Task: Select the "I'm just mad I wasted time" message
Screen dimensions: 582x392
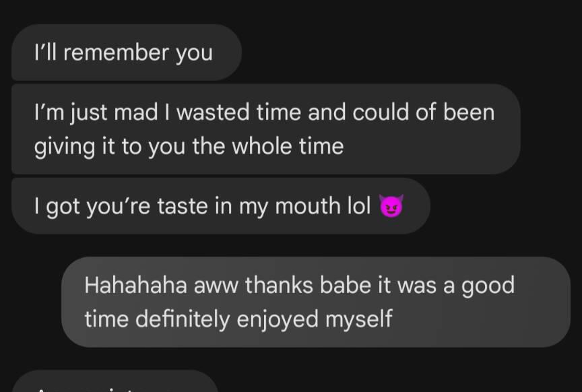Action: click(x=265, y=129)
